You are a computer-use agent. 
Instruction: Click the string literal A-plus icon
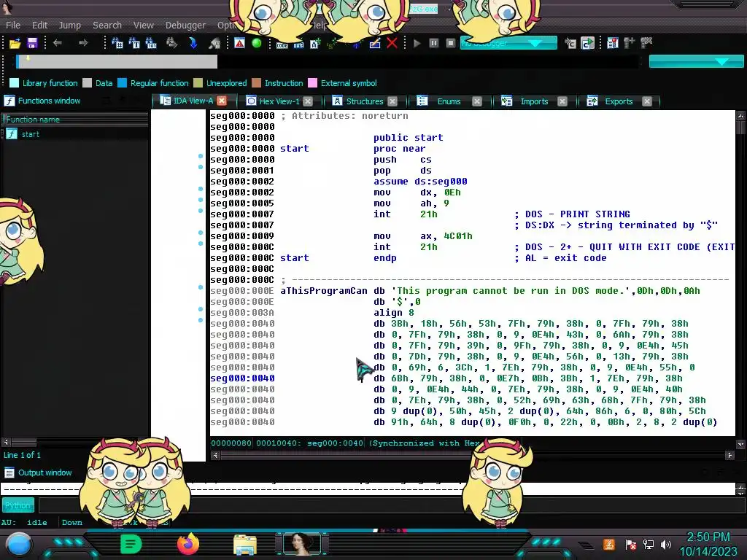[x=315, y=44]
